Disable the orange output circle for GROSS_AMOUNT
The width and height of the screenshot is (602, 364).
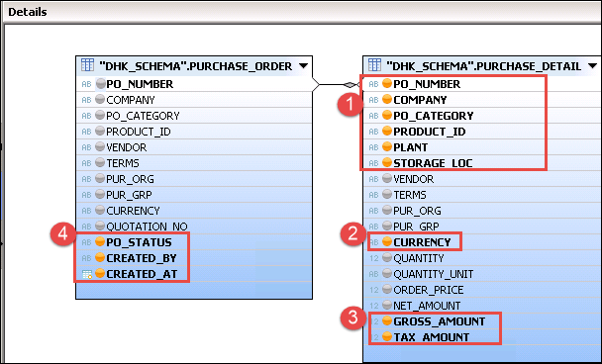[387, 320]
